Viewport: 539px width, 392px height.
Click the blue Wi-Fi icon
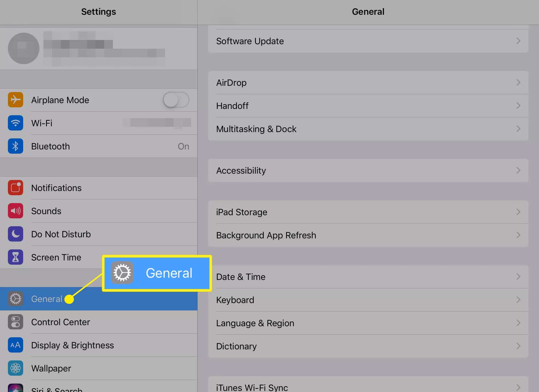(16, 123)
